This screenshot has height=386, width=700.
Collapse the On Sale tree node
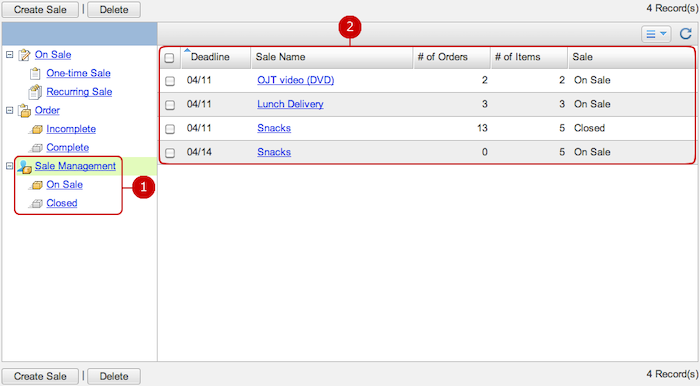(9, 54)
